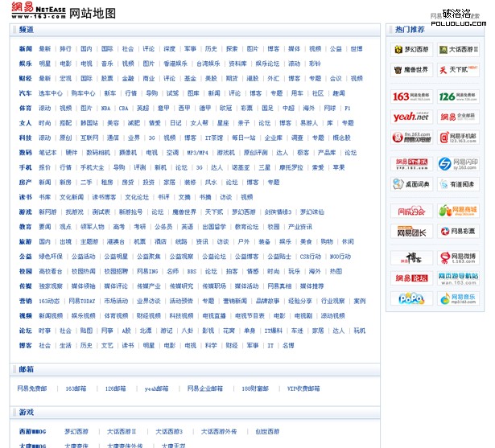Click the NBA link in the 体育 row
The image size is (495, 448).
coord(105,108)
